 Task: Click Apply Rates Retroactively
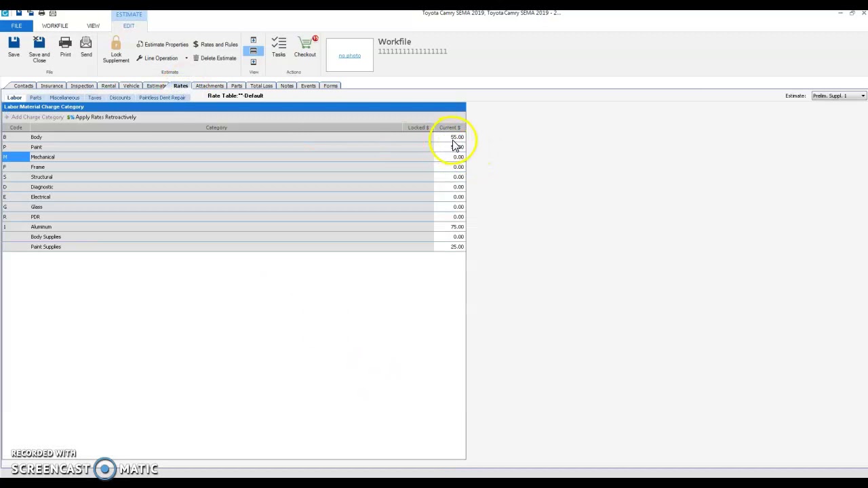(102, 117)
